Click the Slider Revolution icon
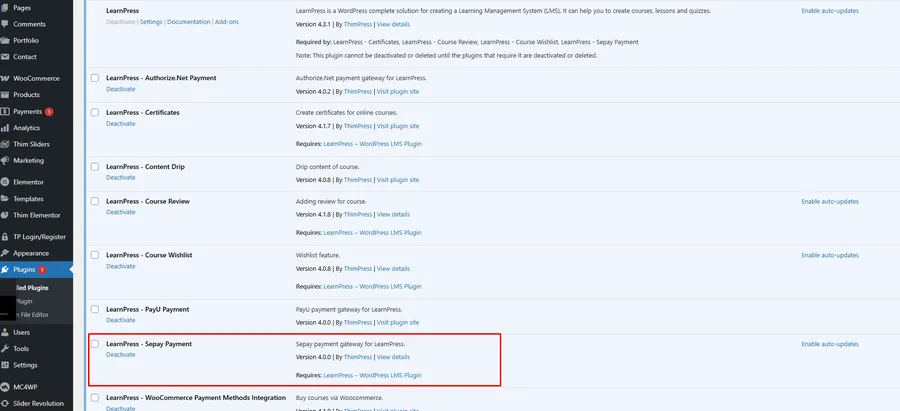Screen dimensions: 900x411 coord(6,403)
